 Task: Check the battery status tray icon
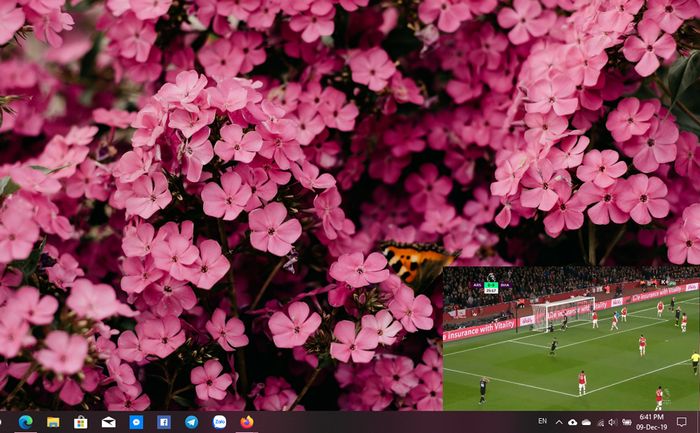(627, 422)
